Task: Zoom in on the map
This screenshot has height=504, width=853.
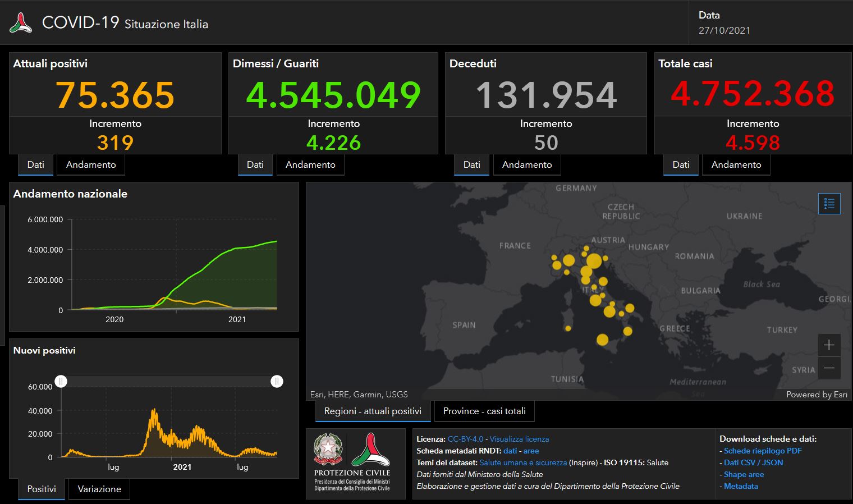Action: point(829,345)
